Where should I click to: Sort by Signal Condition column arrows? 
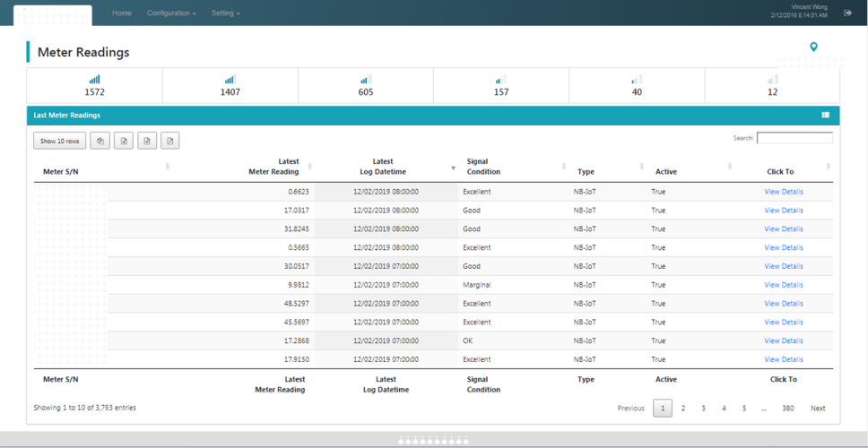pyautogui.click(x=564, y=167)
